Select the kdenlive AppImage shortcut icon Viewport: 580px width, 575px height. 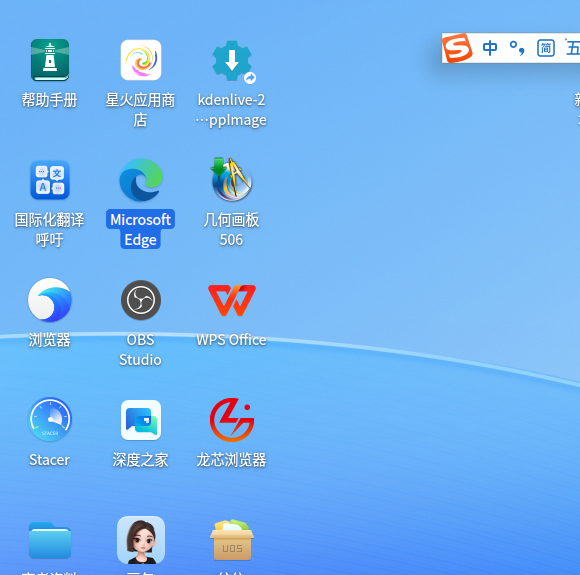[x=232, y=61]
